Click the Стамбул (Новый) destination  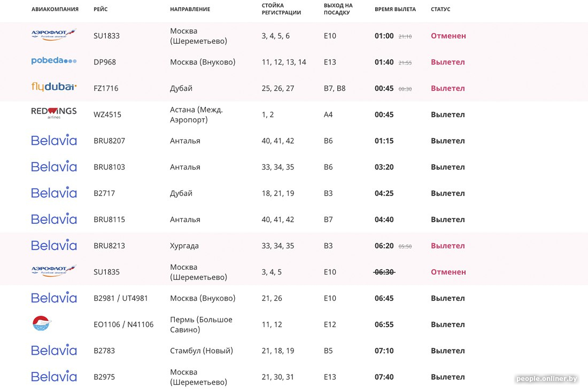pyautogui.click(x=202, y=351)
